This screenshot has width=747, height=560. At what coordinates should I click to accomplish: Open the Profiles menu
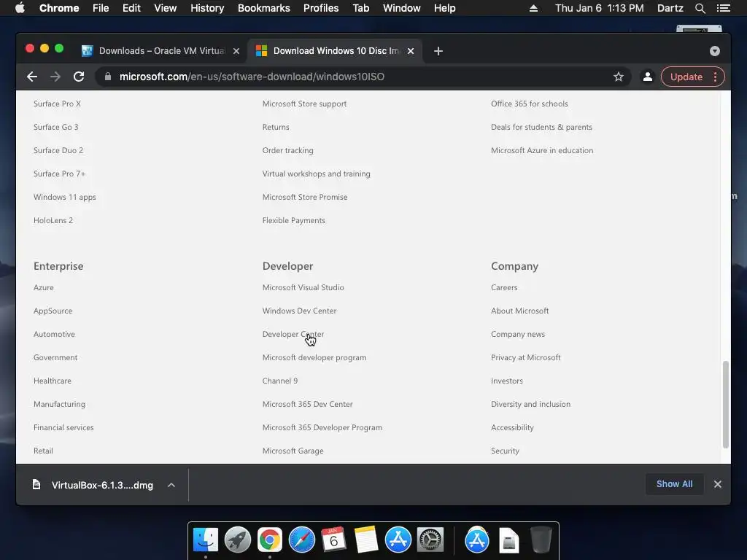(x=321, y=8)
